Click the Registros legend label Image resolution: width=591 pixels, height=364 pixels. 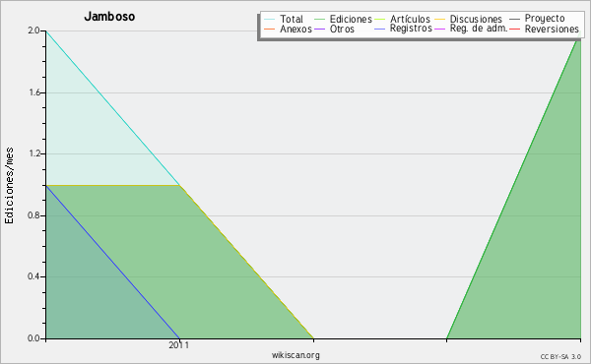click(x=411, y=29)
